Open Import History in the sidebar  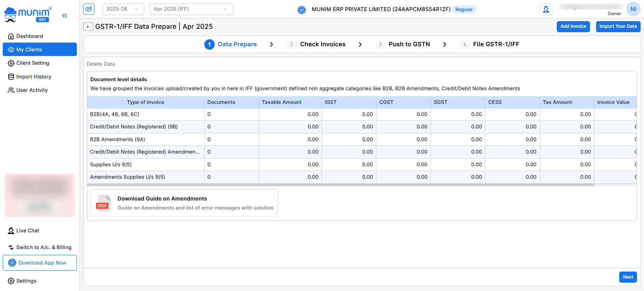34,77
